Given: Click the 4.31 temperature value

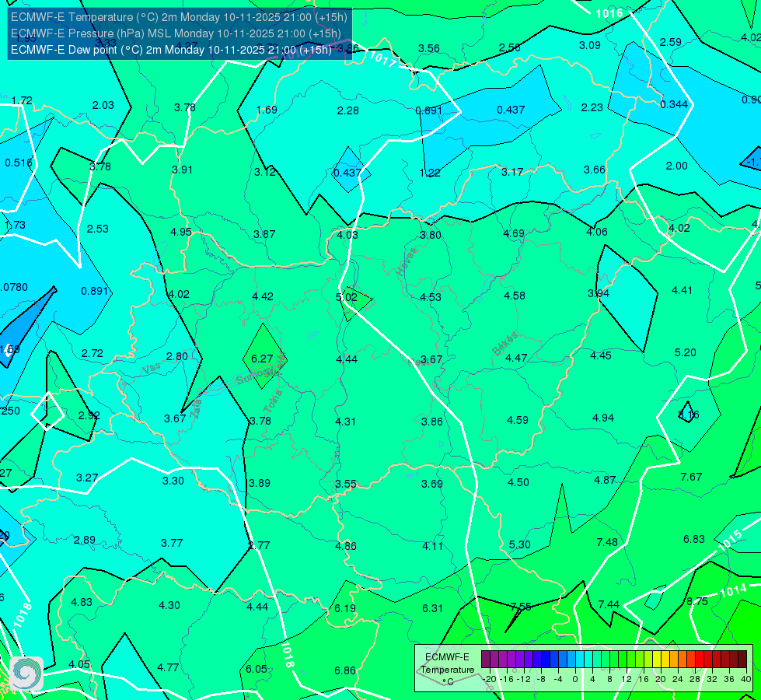Looking at the screenshot, I should coord(346,422).
